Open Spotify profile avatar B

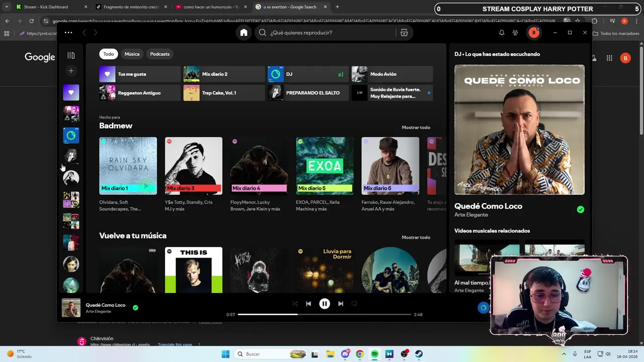[533, 33]
